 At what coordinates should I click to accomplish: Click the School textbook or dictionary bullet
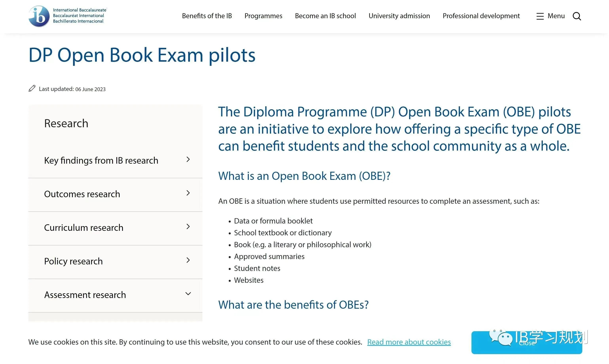(283, 233)
